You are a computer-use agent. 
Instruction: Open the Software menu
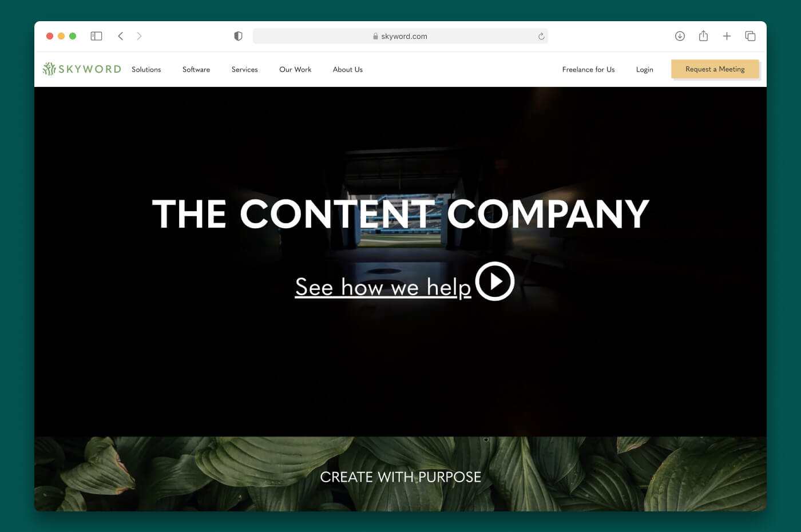[196, 69]
